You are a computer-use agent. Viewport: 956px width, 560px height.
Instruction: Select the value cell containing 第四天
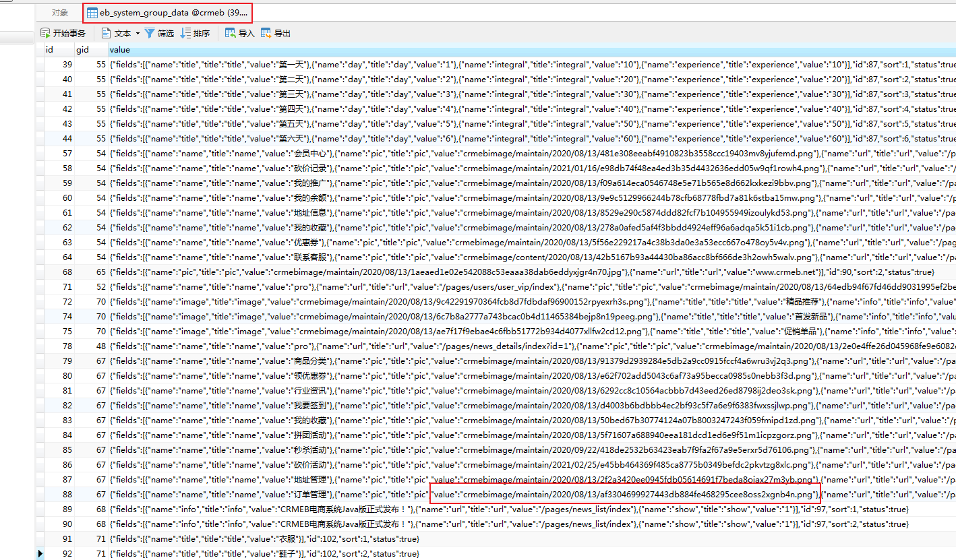(532, 109)
